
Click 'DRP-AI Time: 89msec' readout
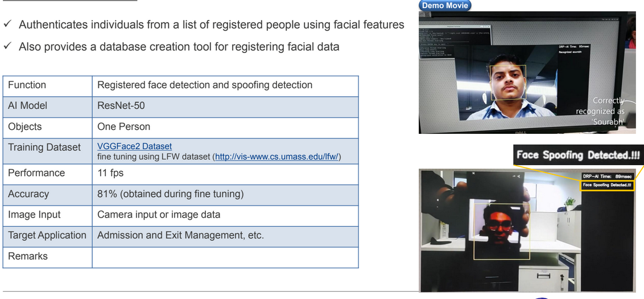pyautogui.click(x=607, y=177)
